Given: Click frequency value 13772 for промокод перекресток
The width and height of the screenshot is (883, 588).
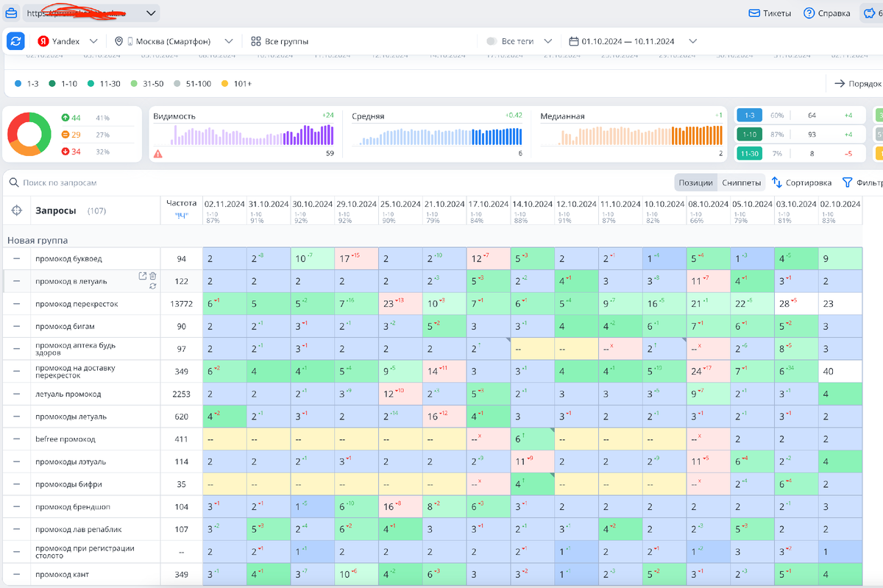Looking at the screenshot, I should 181,304.
